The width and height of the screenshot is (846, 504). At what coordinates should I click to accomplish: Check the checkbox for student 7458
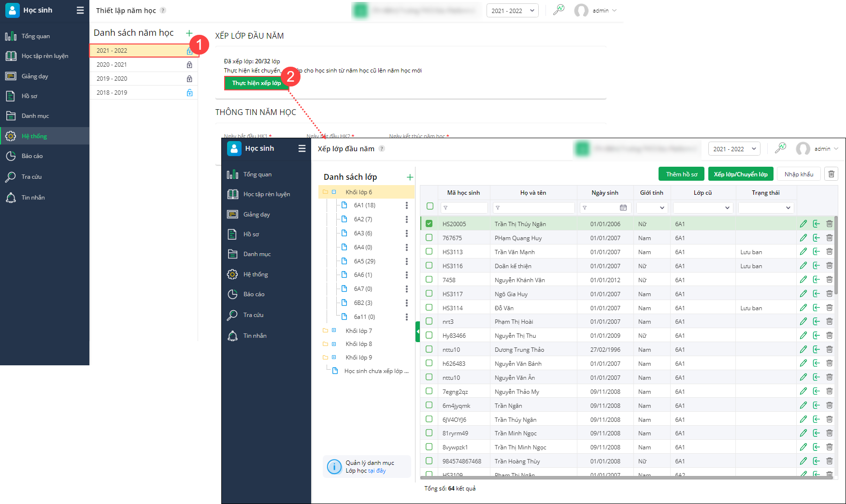pyautogui.click(x=429, y=280)
